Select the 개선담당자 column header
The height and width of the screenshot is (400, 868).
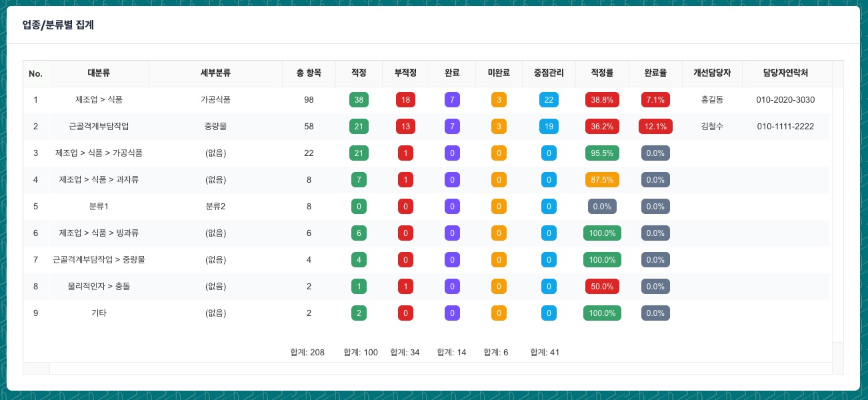coord(712,73)
